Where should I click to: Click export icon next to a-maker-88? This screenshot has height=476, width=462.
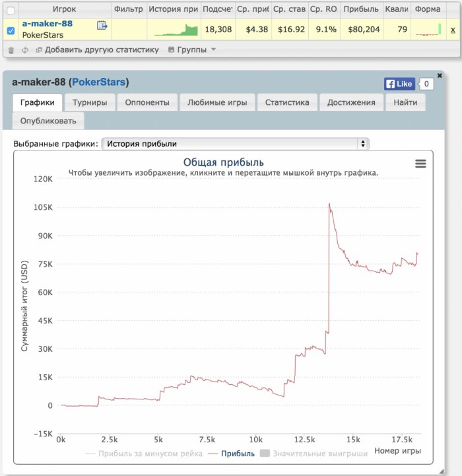(x=102, y=26)
